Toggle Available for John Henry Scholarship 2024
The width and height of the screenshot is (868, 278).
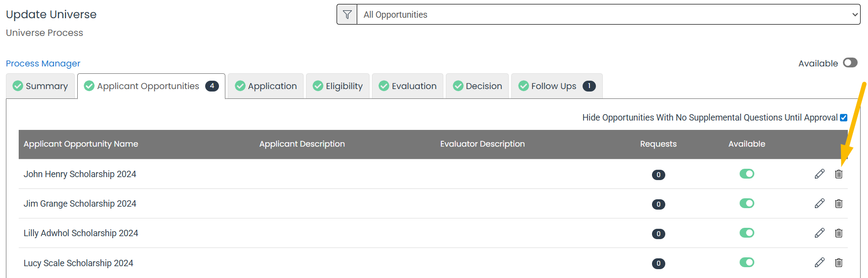click(747, 174)
